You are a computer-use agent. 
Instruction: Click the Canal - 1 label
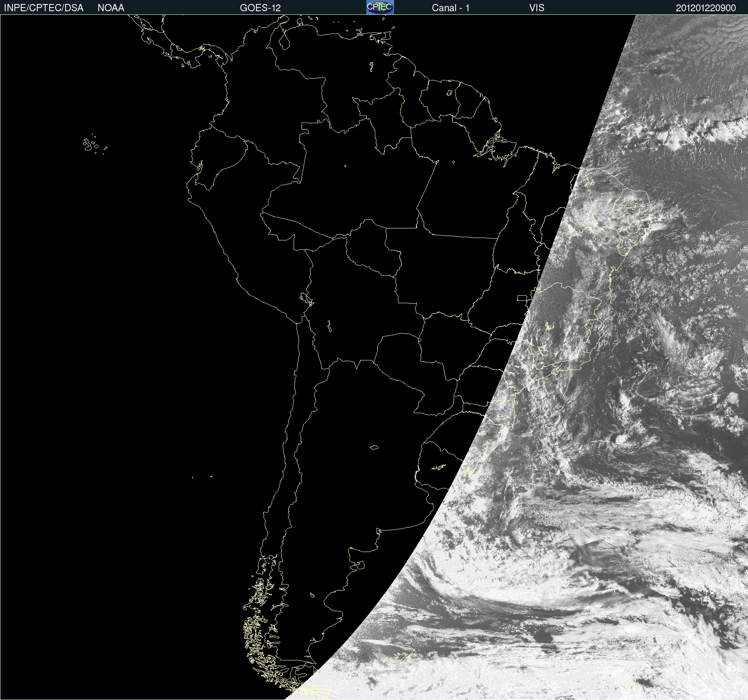450,8
